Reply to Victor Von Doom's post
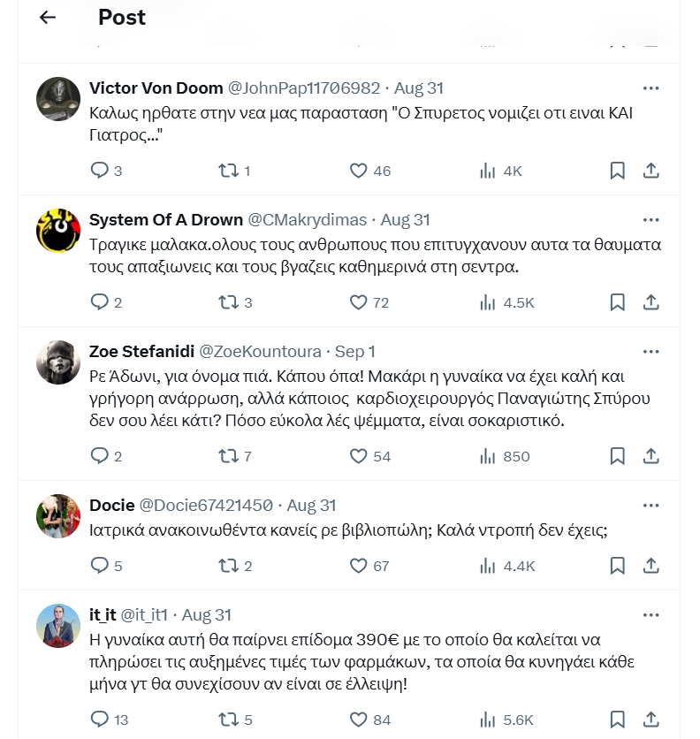Viewport: 700px width, 739px height. (100, 171)
